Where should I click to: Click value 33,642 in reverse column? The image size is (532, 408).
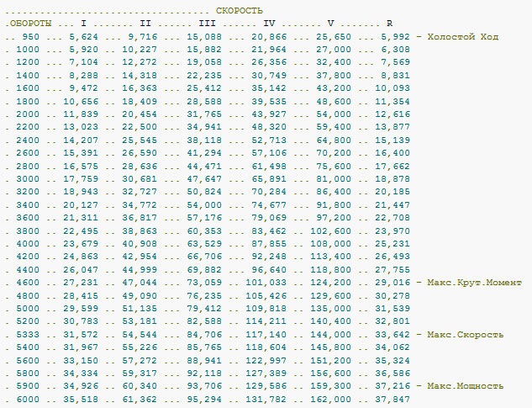tap(392, 335)
